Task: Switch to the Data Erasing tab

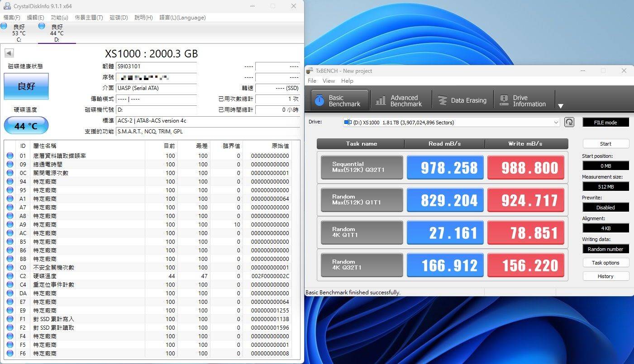Action: coord(462,100)
